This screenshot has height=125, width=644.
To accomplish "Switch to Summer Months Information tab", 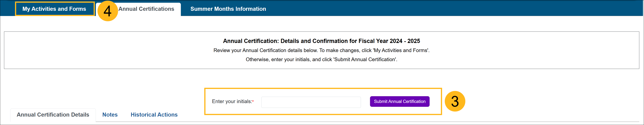I will point(228,9).
